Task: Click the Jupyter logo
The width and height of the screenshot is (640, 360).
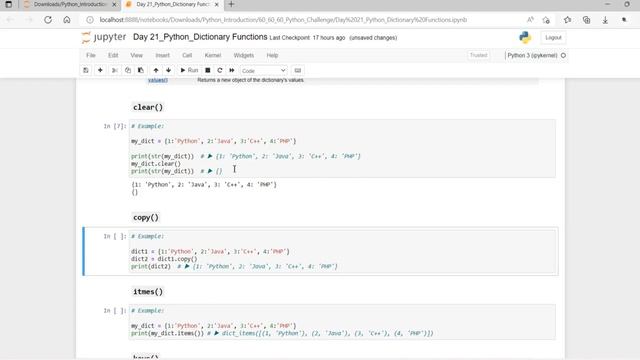Action: click(104, 37)
